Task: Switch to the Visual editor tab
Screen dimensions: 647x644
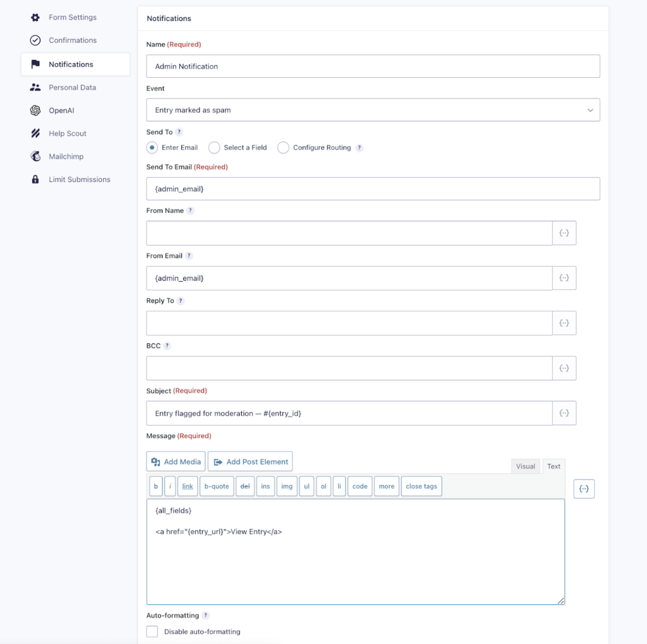Action: click(x=526, y=466)
